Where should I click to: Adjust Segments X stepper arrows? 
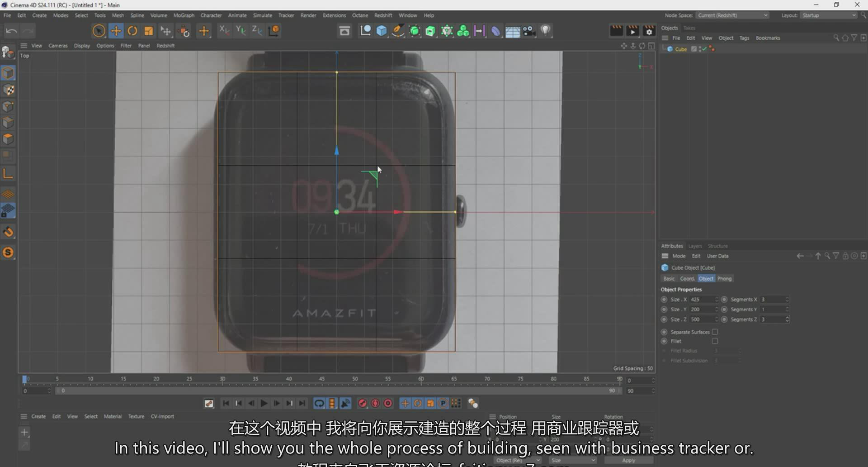[787, 300]
